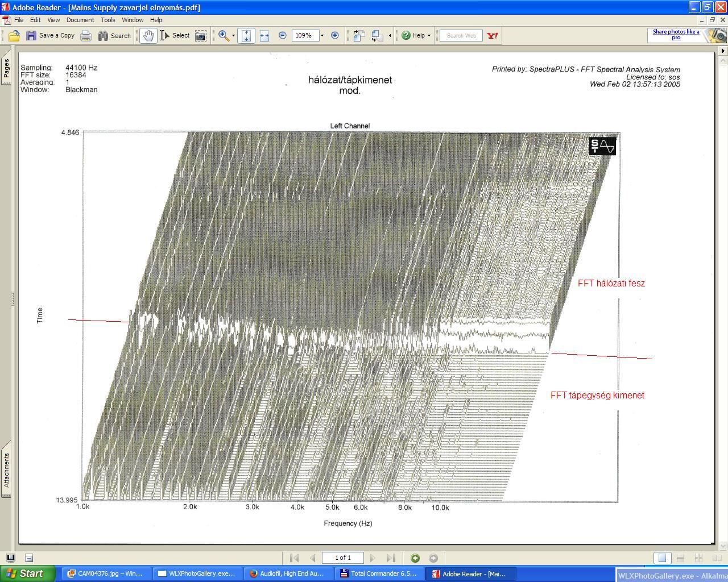Click the Print icon

86,36
